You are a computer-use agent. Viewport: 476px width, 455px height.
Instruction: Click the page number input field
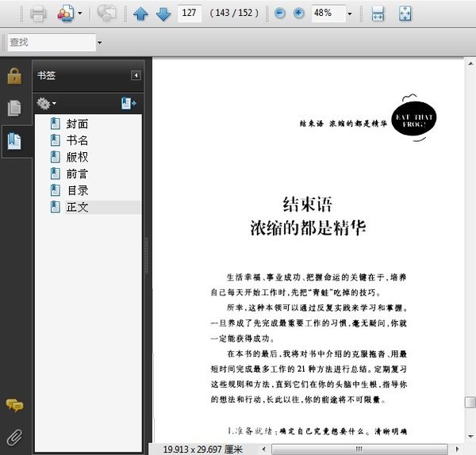pos(190,13)
